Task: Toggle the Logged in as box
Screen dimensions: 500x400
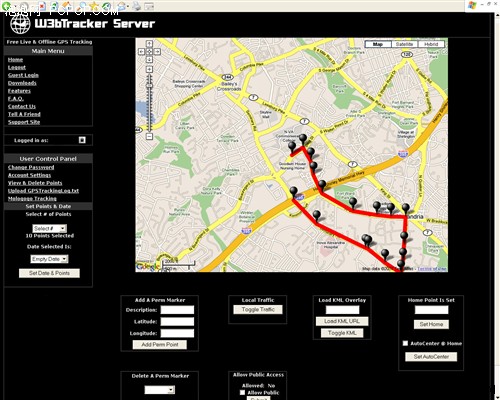Action: point(82,140)
